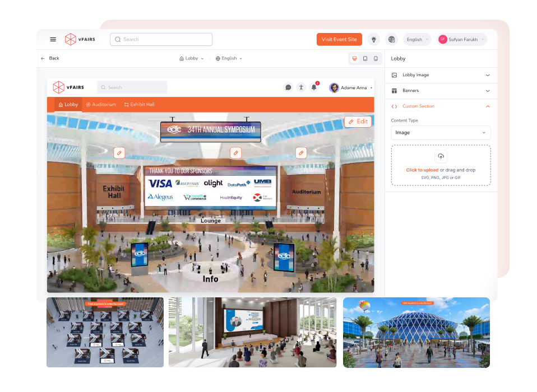The width and height of the screenshot is (537, 392).
Task: Switch to tablet preview icon
Action: pyautogui.click(x=365, y=58)
